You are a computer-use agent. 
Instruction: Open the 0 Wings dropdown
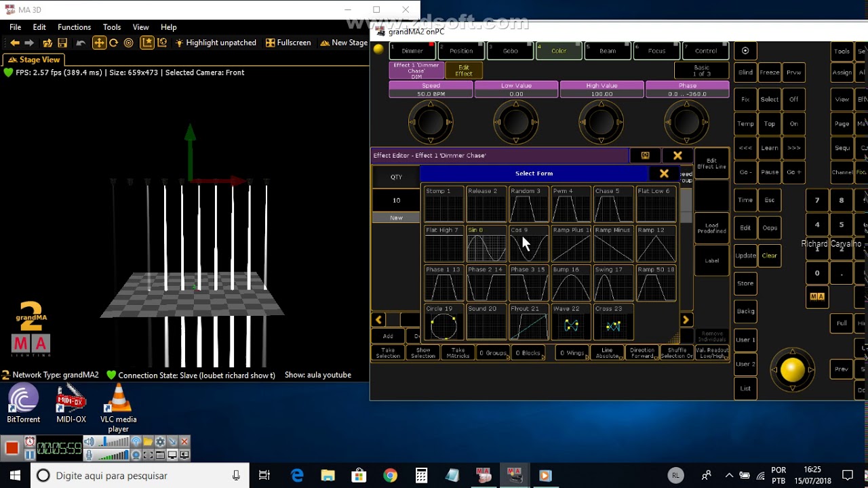pyautogui.click(x=573, y=353)
